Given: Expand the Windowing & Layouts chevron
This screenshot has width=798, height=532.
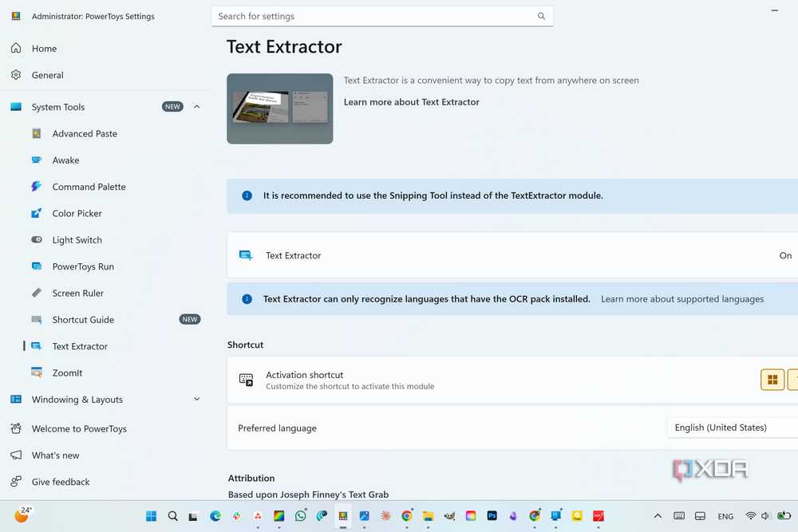Looking at the screenshot, I should pyautogui.click(x=196, y=400).
